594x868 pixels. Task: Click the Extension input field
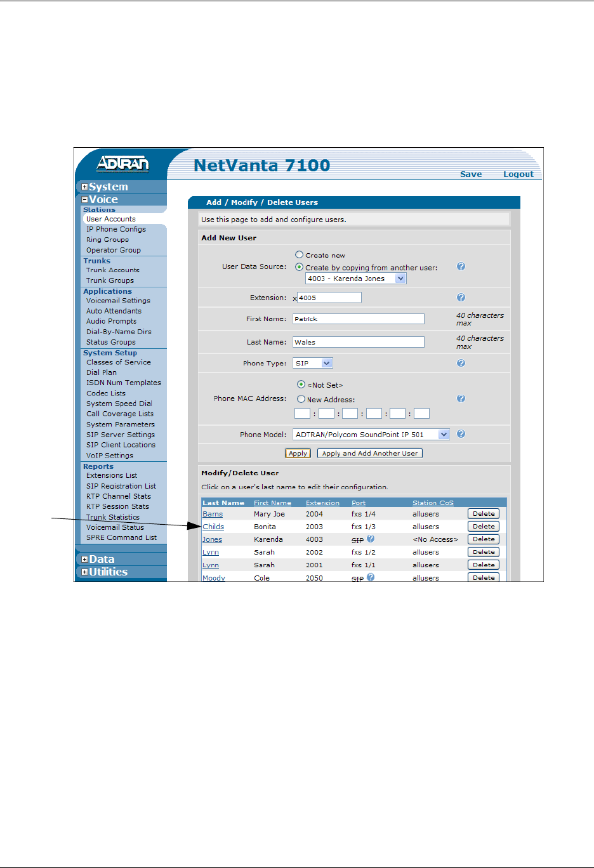[329, 297]
